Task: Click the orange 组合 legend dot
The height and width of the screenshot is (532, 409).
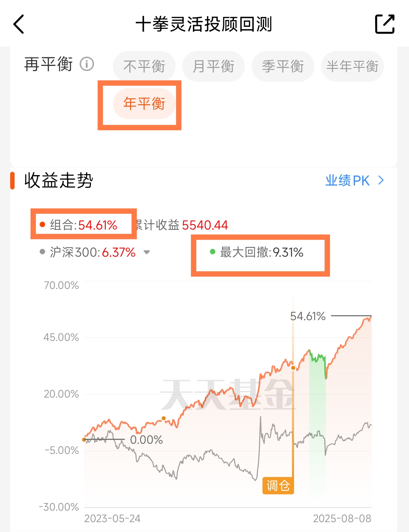Action: (x=42, y=224)
